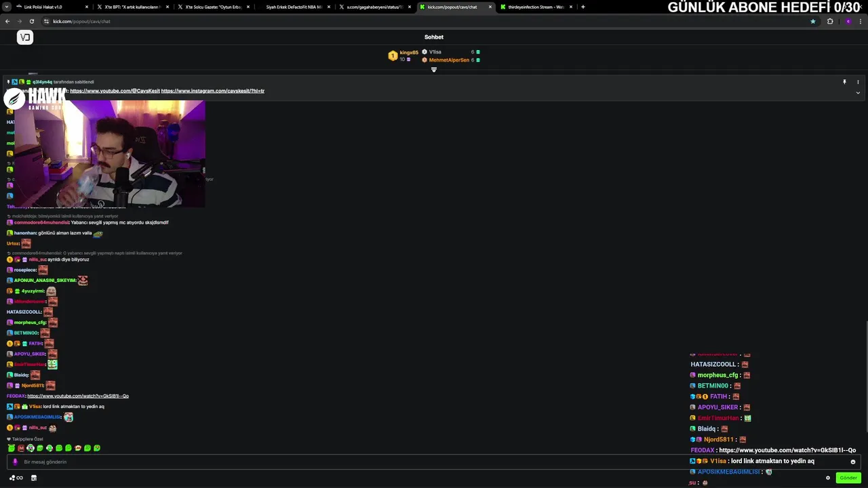
Task: Click the emote in 4yuzyirmi's message
Action: [51, 291]
